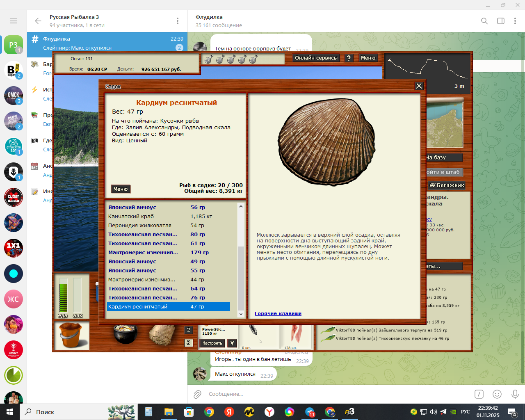This screenshot has width=525, height=420.
Task: Toggle the Telegram right sidebar panel
Action: click(x=501, y=21)
